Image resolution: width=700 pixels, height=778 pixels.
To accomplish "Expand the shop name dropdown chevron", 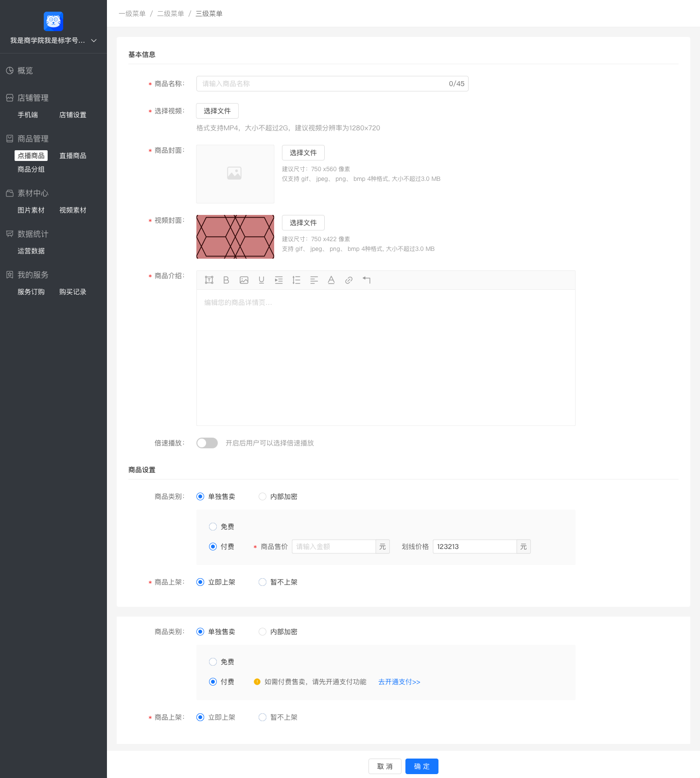I will tap(94, 40).
